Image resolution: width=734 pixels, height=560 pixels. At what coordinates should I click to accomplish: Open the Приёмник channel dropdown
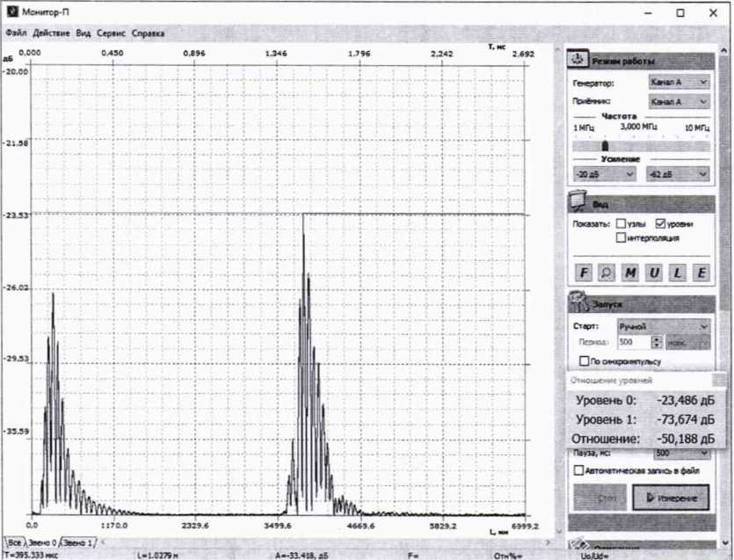click(679, 102)
